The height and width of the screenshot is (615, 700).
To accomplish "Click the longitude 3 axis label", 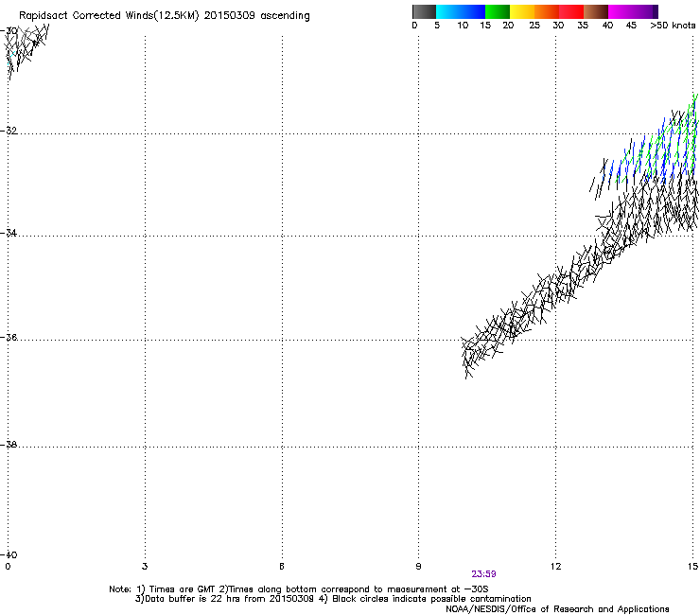I will 145,567.
